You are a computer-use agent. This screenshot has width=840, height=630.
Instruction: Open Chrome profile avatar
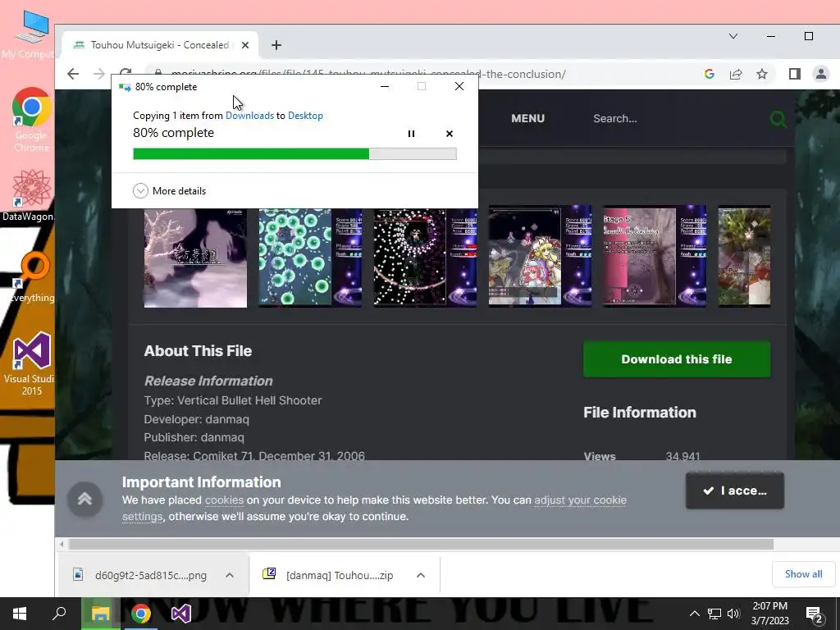[x=820, y=74]
